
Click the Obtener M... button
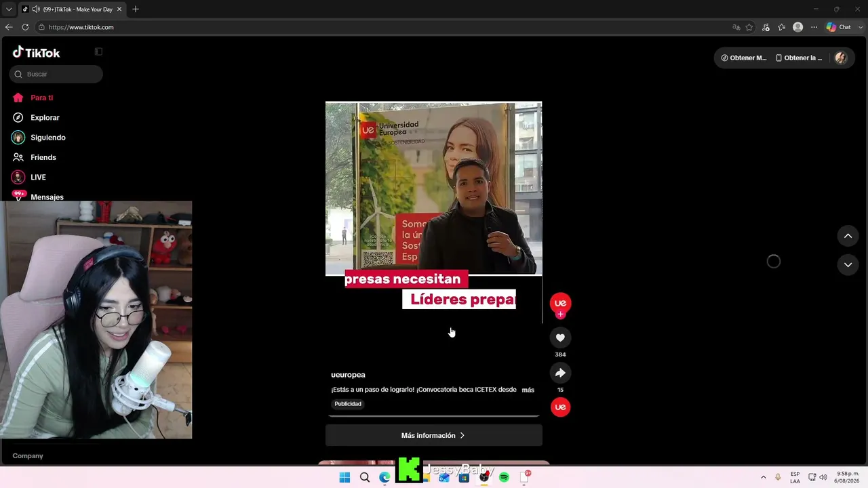coord(744,58)
